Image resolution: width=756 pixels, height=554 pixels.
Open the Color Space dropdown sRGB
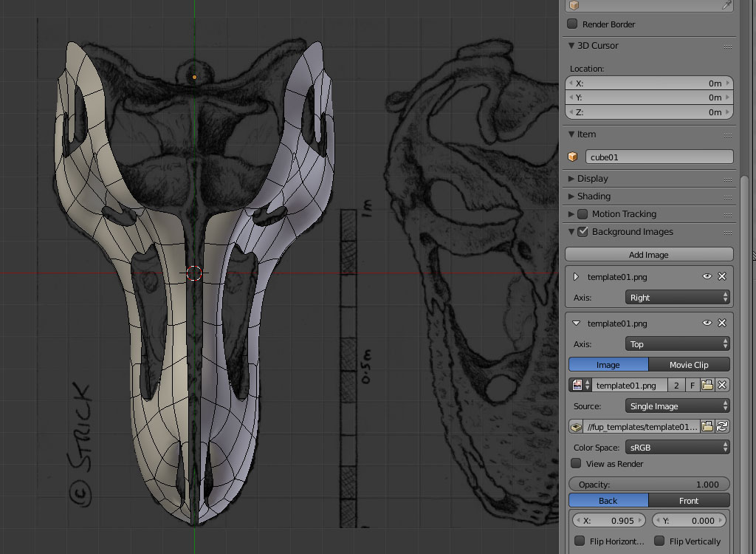pyautogui.click(x=678, y=448)
